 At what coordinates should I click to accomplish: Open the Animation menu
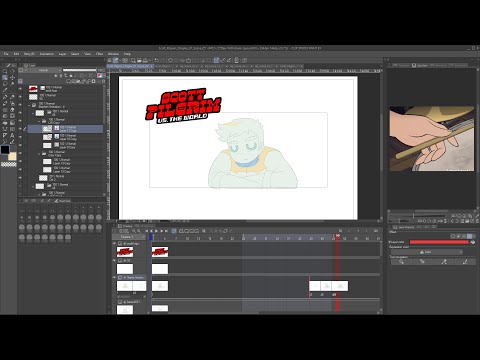point(47,54)
